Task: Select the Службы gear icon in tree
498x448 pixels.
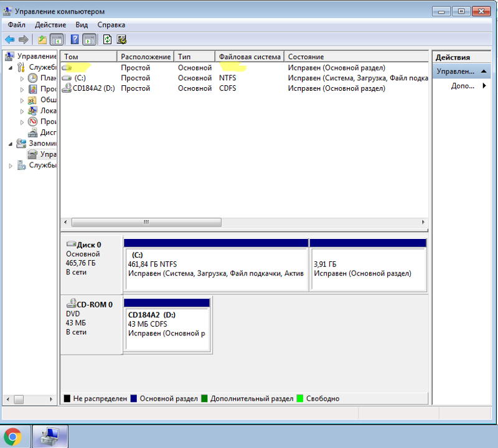Action: pos(21,165)
